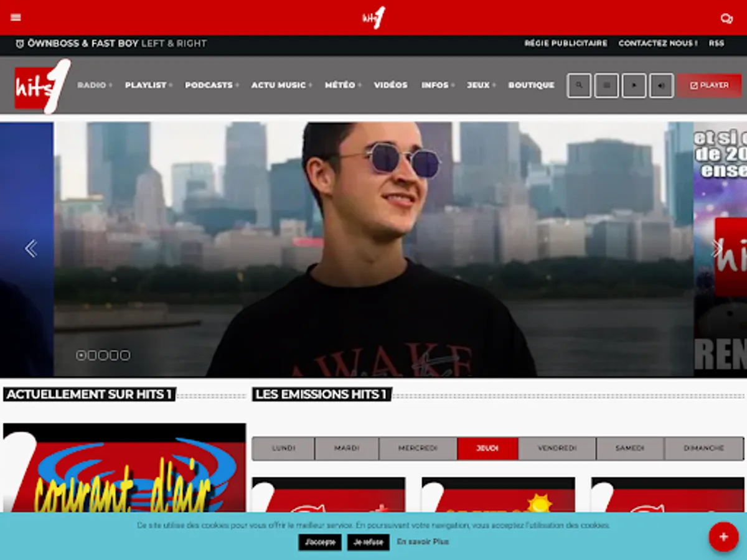Open the search magnifier button
This screenshot has height=560, width=747.
(x=579, y=85)
